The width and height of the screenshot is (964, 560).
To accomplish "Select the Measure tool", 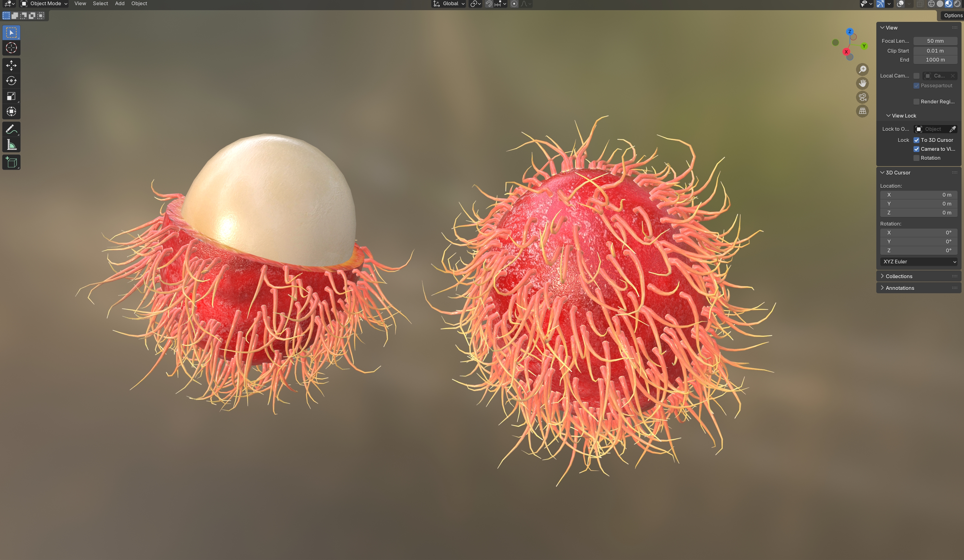I will [11, 145].
